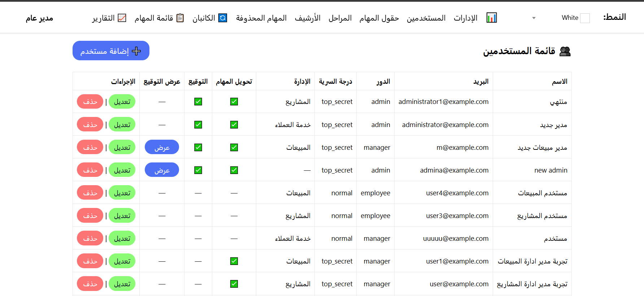This screenshot has height=296, width=644.
Task: Click the task list clipboard icon
Action: pos(180,18)
